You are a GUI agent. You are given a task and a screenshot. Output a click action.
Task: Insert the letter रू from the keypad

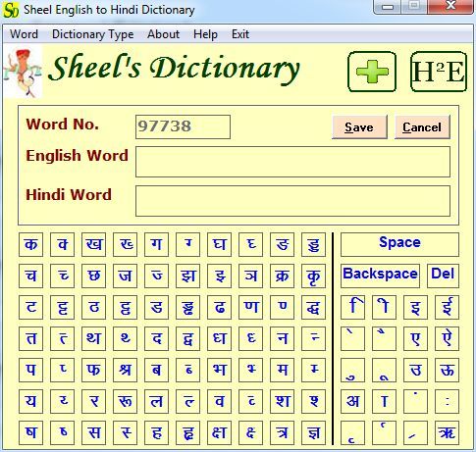click(125, 401)
